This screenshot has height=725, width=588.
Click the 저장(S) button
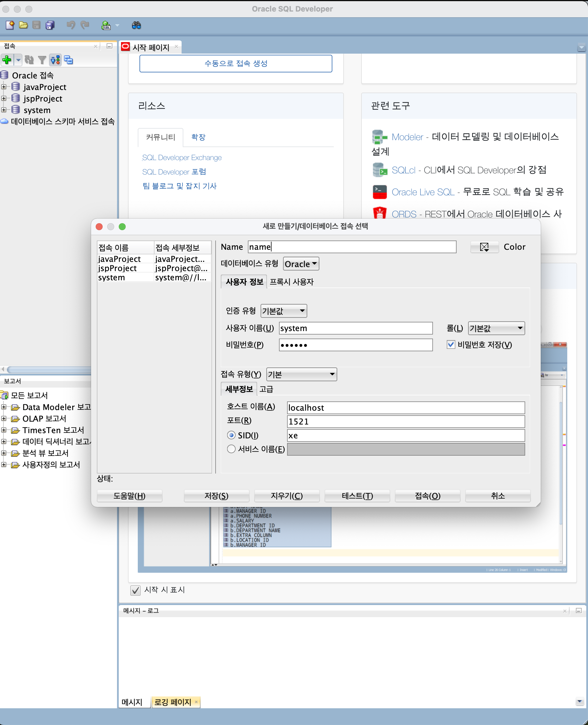216,496
